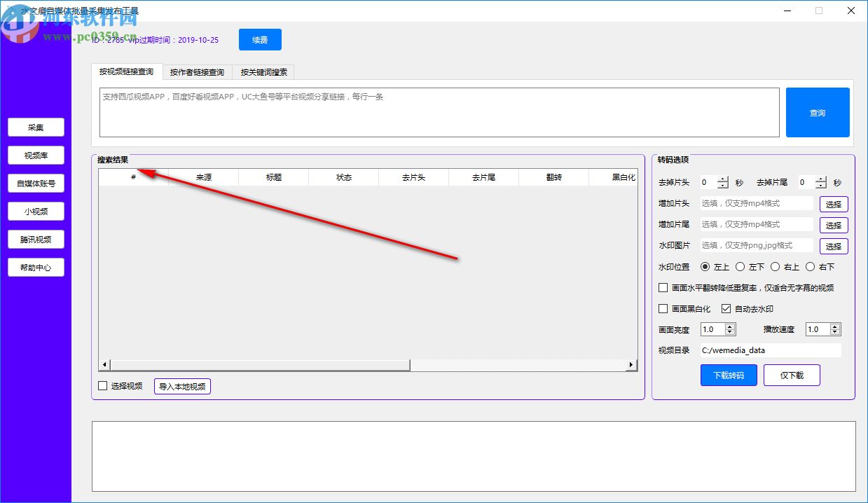Select 左上 watermark position
The width and height of the screenshot is (868, 503).
click(x=705, y=267)
